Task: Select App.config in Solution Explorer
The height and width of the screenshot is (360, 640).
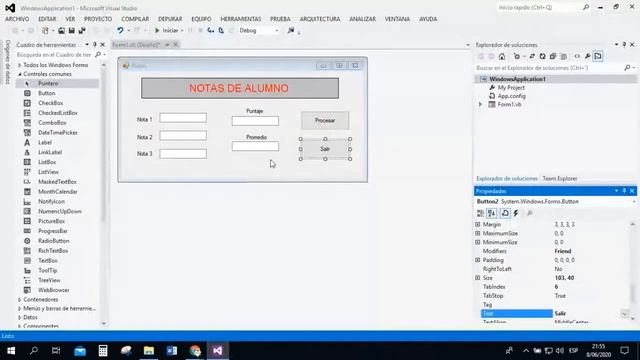Action: (511, 96)
